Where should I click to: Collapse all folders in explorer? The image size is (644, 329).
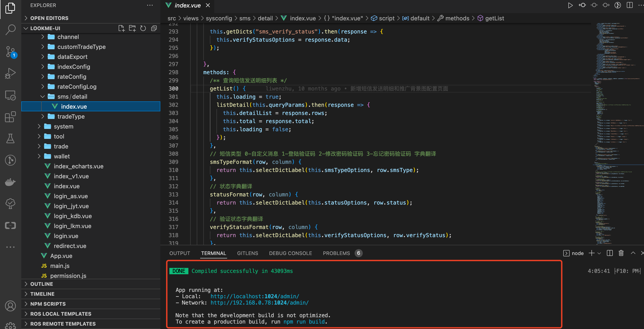tap(154, 28)
